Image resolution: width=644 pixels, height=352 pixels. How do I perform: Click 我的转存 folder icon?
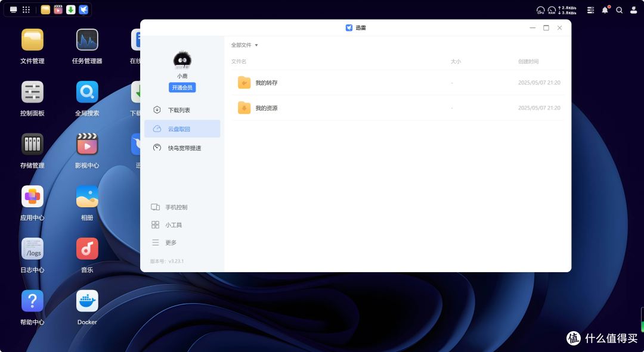(244, 82)
